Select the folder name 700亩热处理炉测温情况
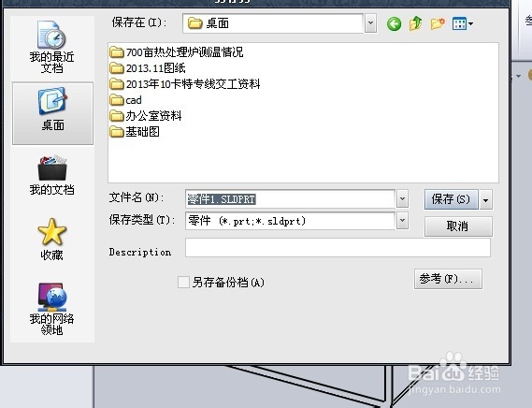 pos(184,52)
